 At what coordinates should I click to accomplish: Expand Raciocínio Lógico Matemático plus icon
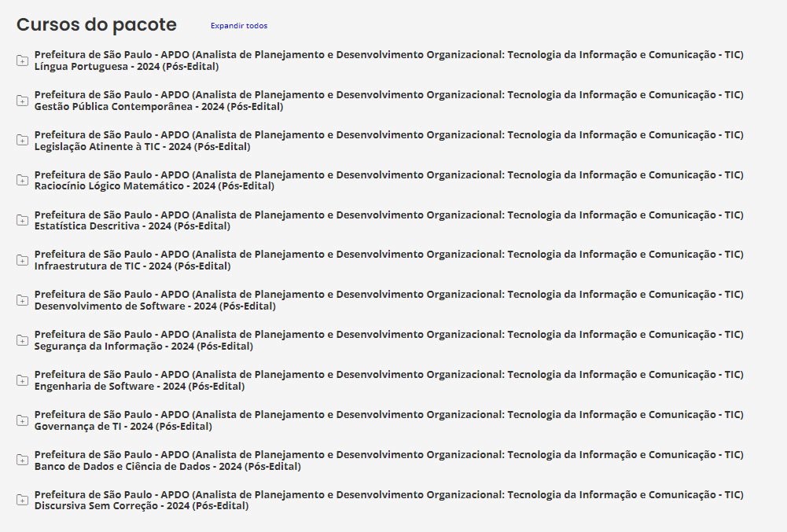(x=22, y=181)
